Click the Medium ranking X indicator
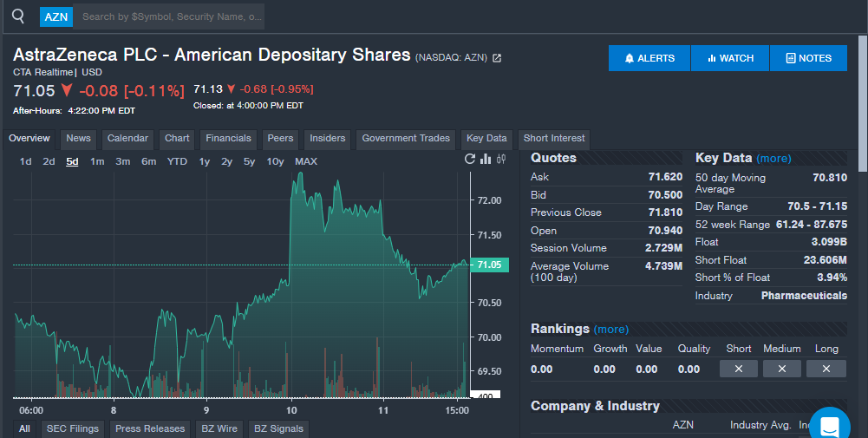 [781, 369]
